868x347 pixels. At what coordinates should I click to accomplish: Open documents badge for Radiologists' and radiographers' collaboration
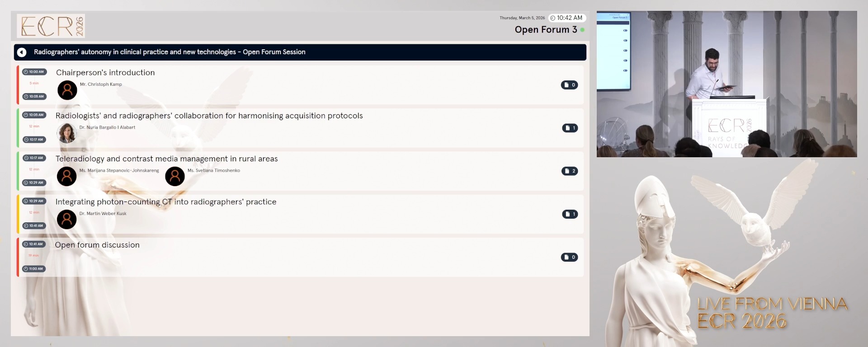point(570,128)
